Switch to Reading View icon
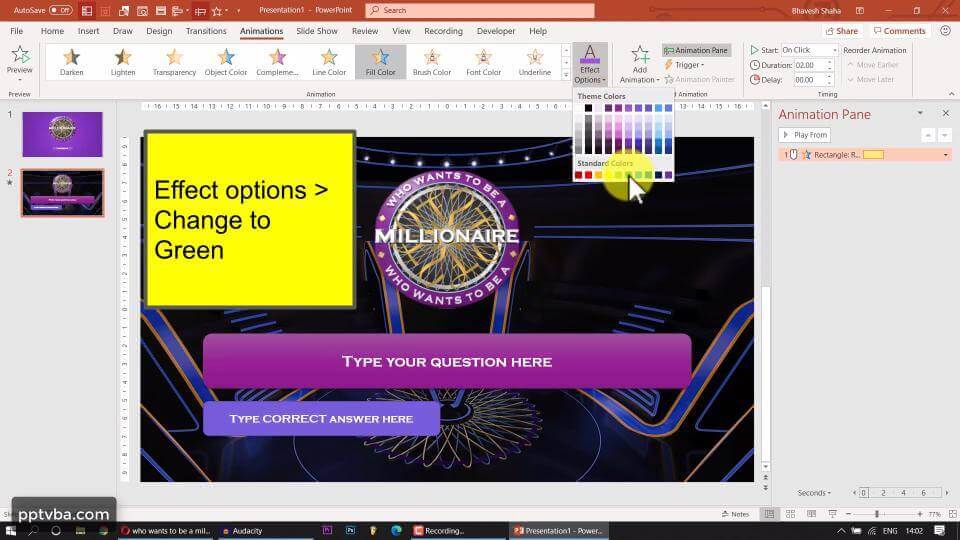The height and width of the screenshot is (540, 960). pyautogui.click(x=811, y=514)
